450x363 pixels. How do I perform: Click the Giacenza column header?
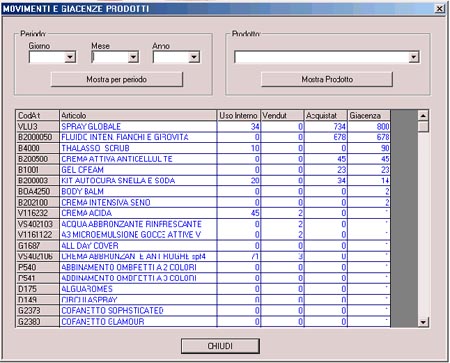click(x=369, y=116)
